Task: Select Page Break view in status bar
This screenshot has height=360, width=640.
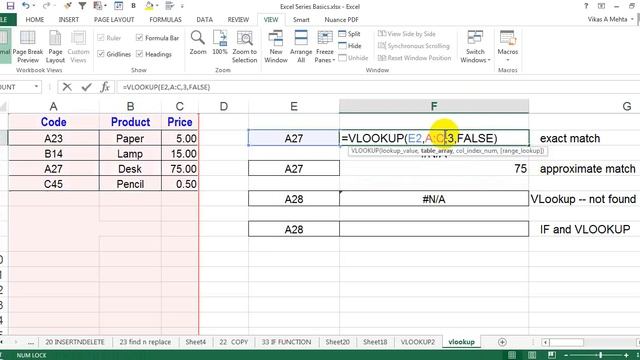Action: point(551,355)
